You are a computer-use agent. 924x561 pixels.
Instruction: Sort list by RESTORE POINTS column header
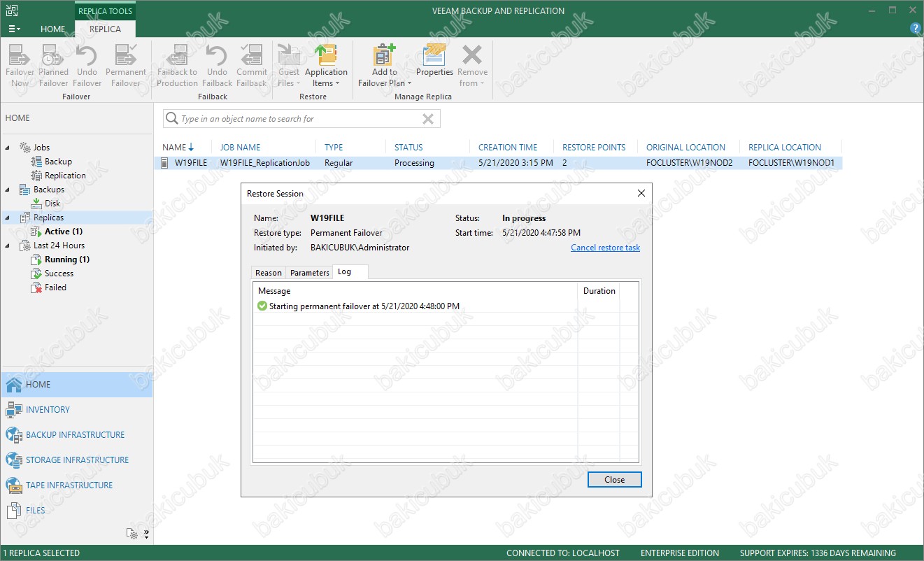(594, 148)
